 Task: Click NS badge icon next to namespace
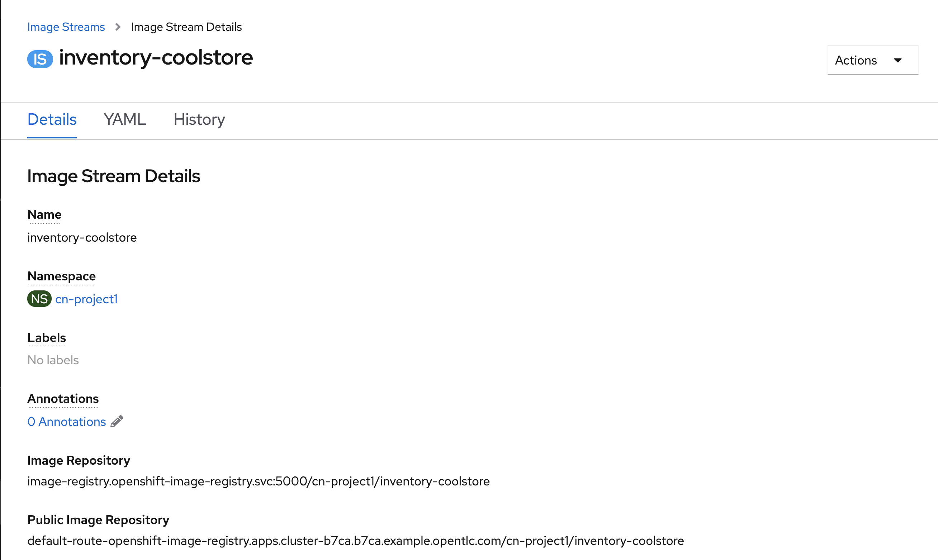click(38, 299)
